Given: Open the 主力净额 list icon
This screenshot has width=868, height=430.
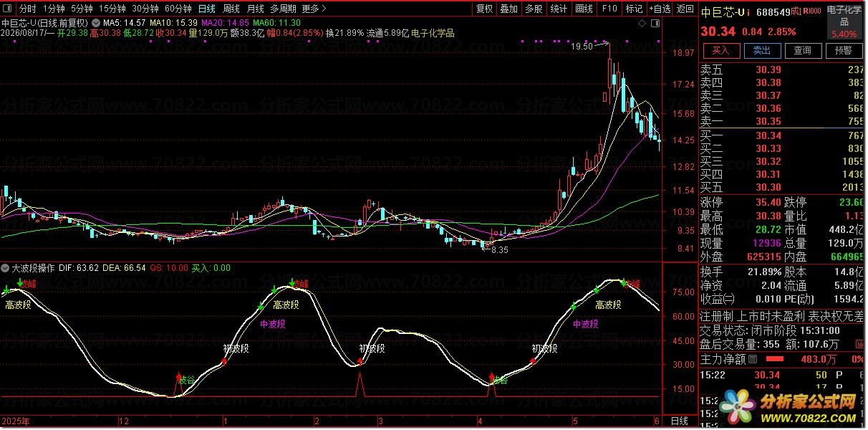Looking at the screenshot, I should pos(753,359).
